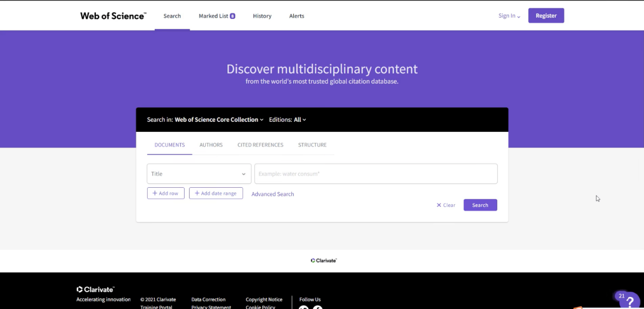Switch to the Cited References tab
644x309 pixels.
pyautogui.click(x=260, y=145)
